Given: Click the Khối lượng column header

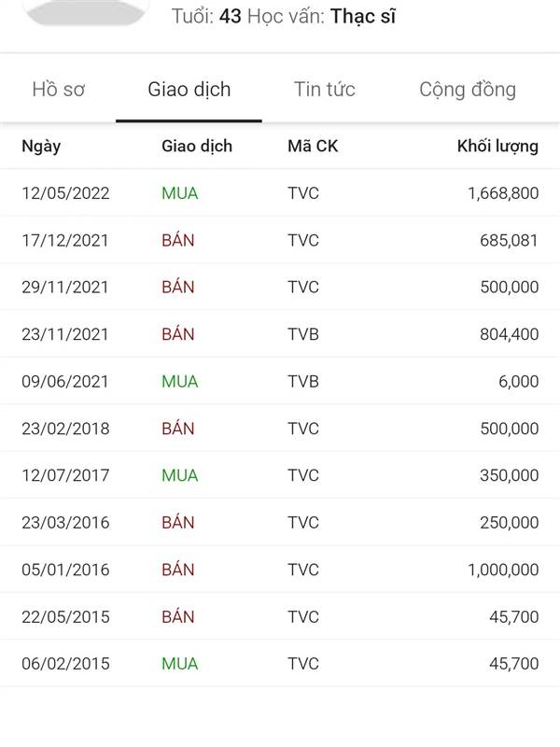Looking at the screenshot, I should tap(497, 147).
